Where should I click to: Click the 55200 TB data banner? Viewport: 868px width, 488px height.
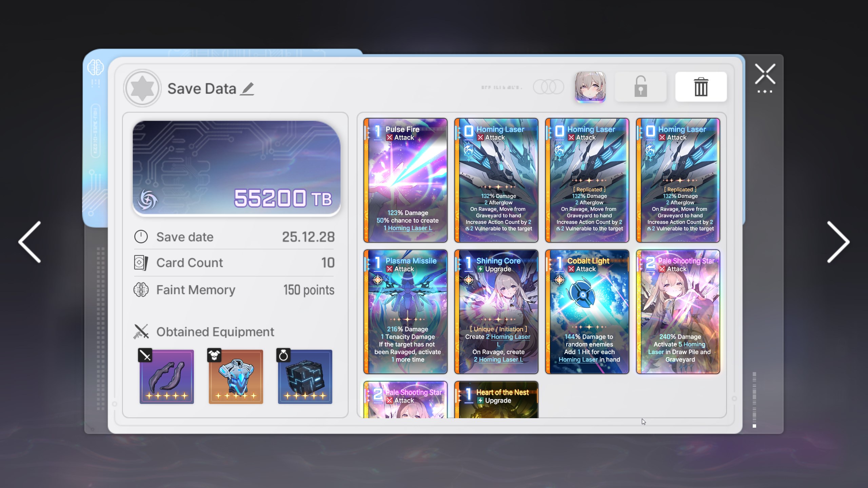click(x=236, y=168)
